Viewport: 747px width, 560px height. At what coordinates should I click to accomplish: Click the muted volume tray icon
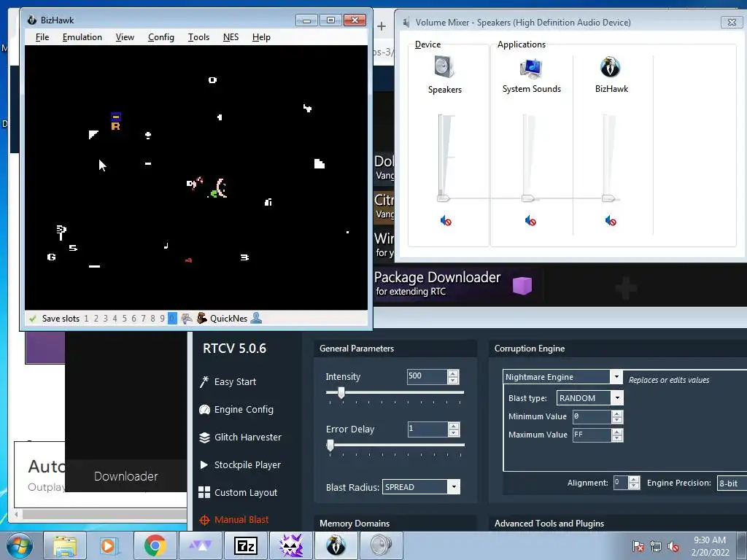tap(673, 546)
